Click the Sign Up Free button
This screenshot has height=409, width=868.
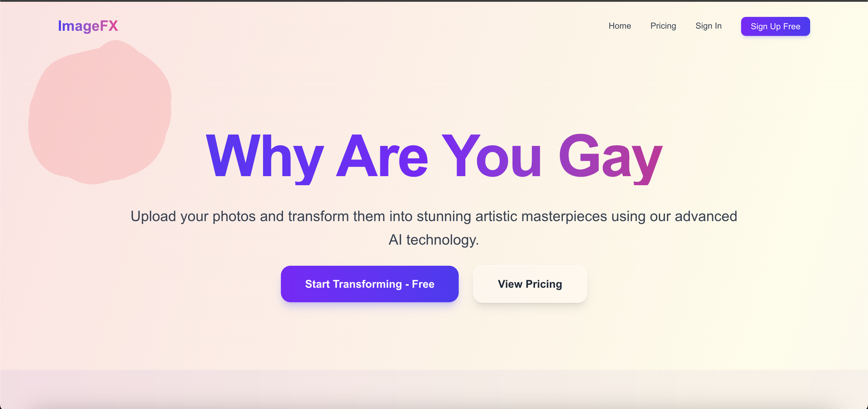[x=775, y=26]
